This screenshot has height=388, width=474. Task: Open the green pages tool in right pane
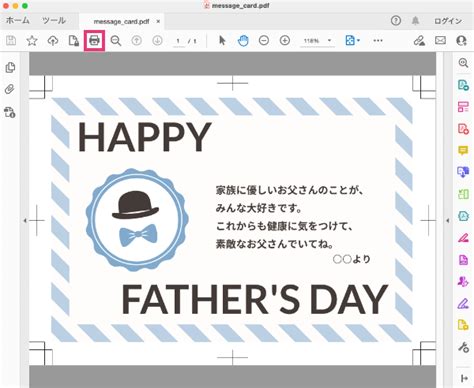(463, 194)
